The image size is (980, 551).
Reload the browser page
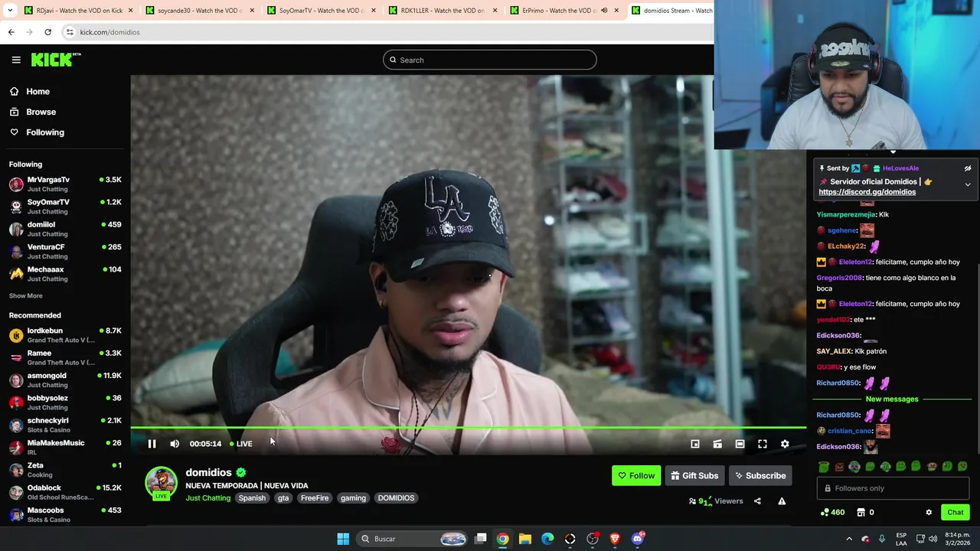(x=47, y=32)
